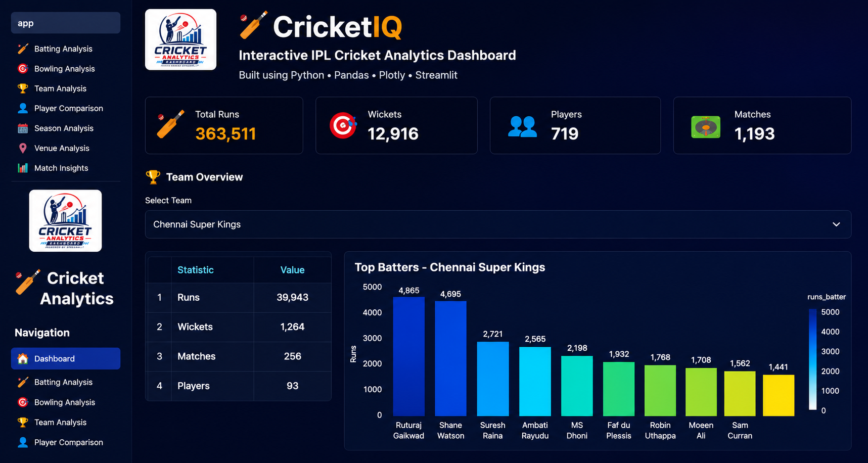
Task: Click the Players figure 719
Action: [565, 133]
